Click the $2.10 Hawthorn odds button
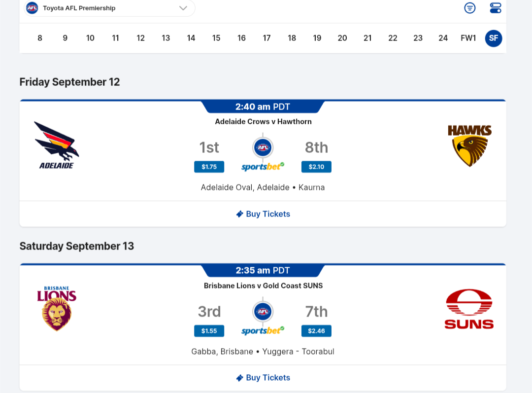The image size is (532, 393). (316, 167)
